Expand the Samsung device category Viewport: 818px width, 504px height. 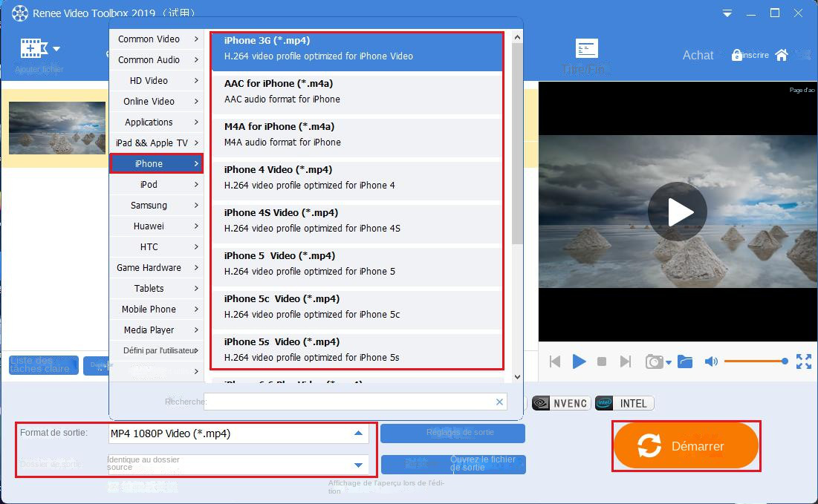156,206
